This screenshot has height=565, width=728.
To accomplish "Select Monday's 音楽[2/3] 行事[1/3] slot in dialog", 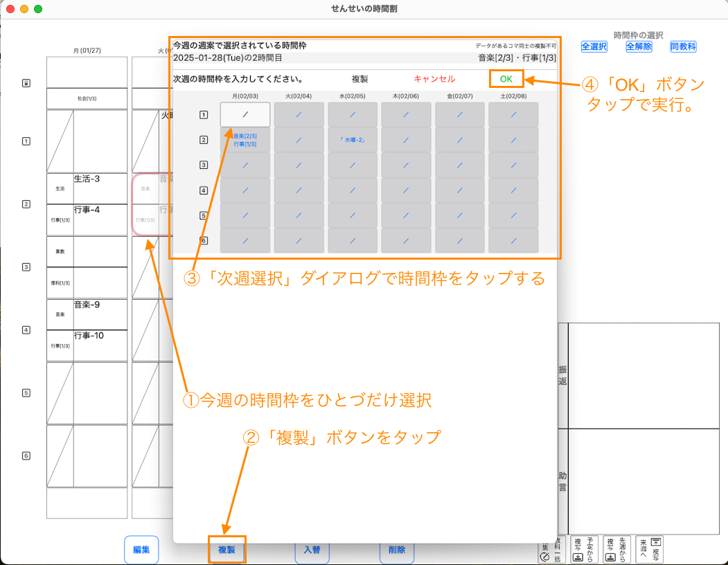I will click(x=245, y=140).
